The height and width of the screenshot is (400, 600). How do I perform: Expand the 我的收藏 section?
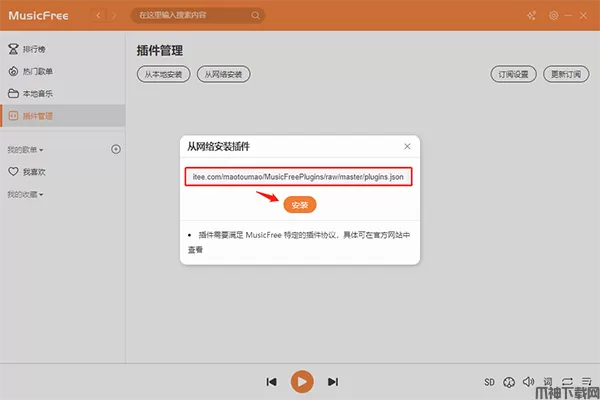click(x=26, y=194)
